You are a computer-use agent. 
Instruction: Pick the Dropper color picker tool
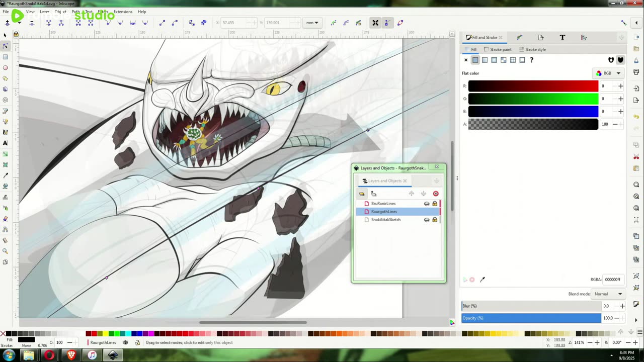pos(5,175)
